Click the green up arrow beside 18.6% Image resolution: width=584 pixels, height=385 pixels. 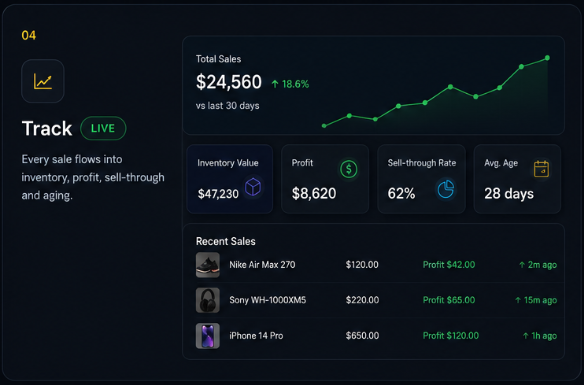click(x=275, y=84)
